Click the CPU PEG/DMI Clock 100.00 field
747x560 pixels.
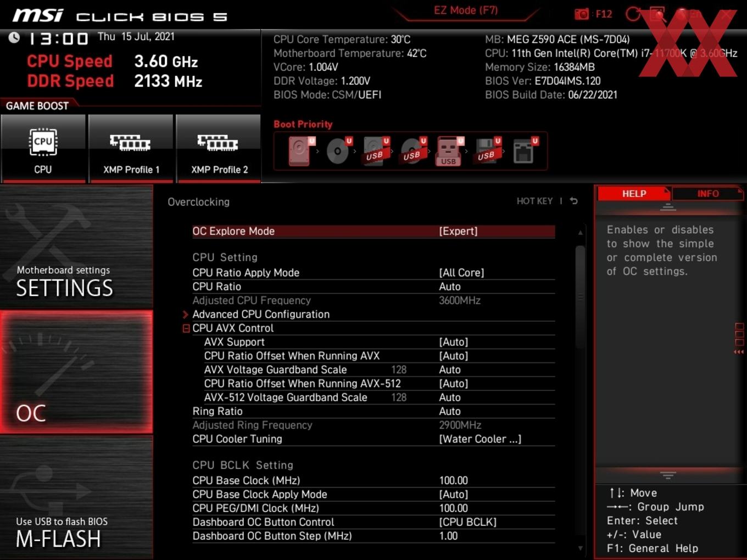tap(454, 508)
